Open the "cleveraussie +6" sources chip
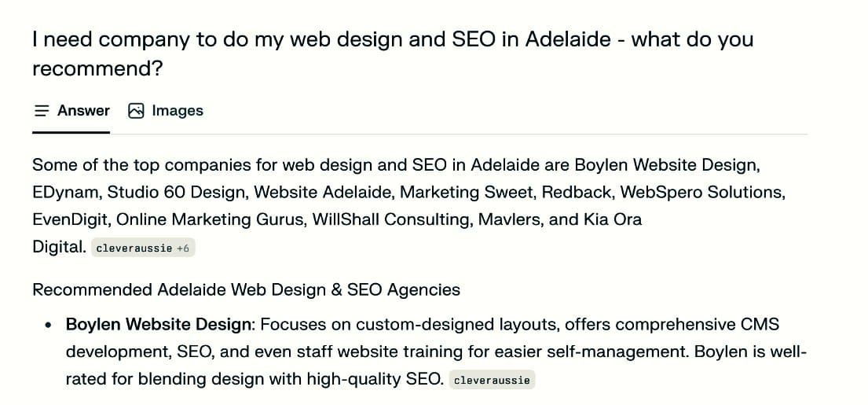 [x=141, y=248]
